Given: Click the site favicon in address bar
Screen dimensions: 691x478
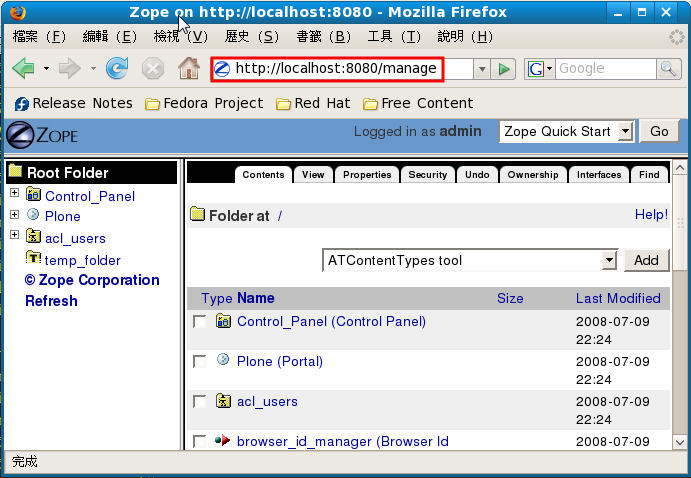Looking at the screenshot, I should coord(222,69).
